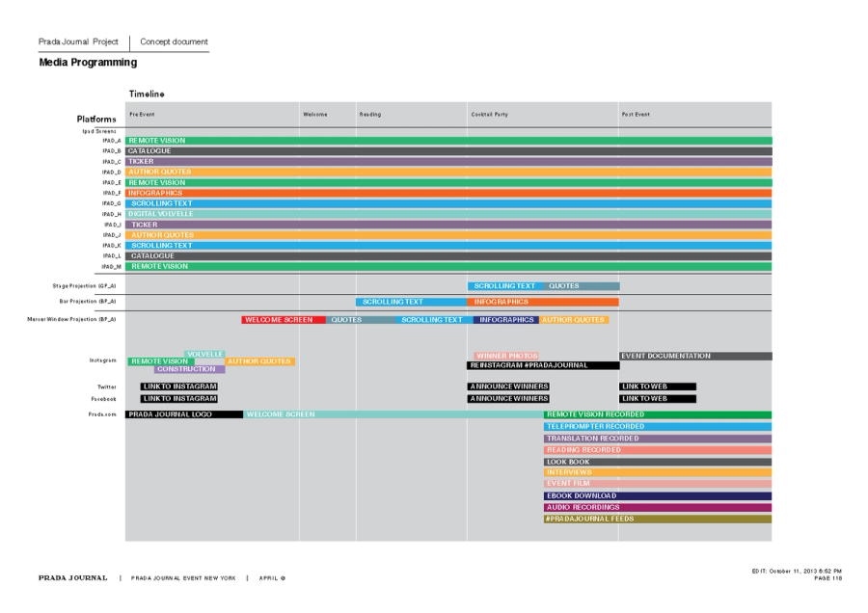Select the 'Reading' timeline column header
The image size is (868, 613).
click(x=370, y=115)
